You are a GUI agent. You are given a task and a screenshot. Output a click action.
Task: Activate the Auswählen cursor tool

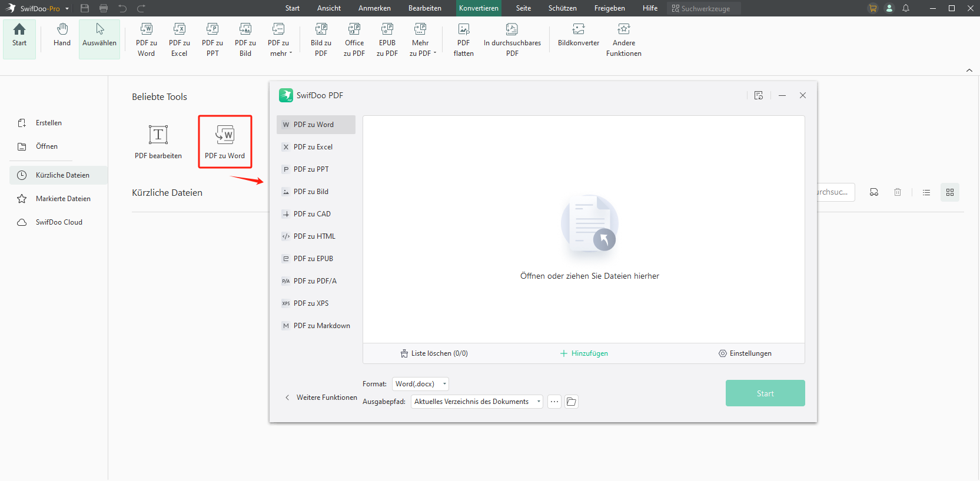[x=99, y=39]
